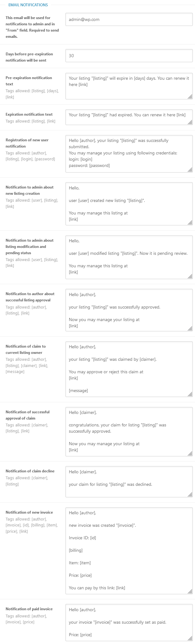Click the Expiration notification text area

pyautogui.click(x=129, y=117)
